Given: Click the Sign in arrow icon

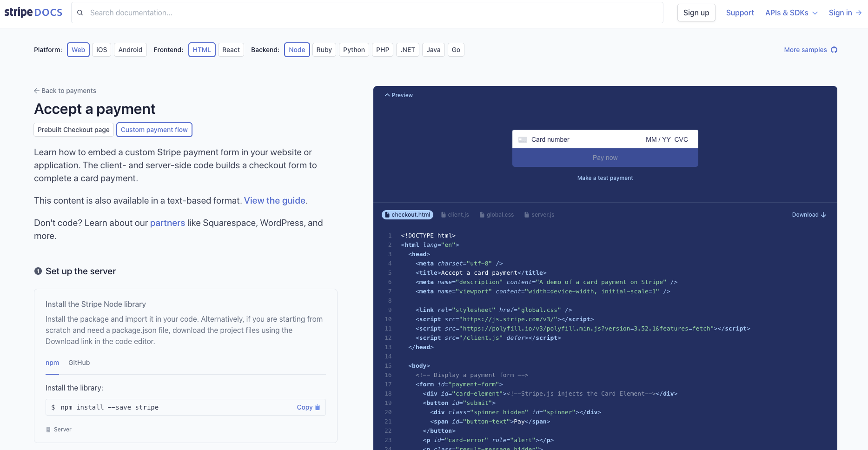Looking at the screenshot, I should pos(859,13).
